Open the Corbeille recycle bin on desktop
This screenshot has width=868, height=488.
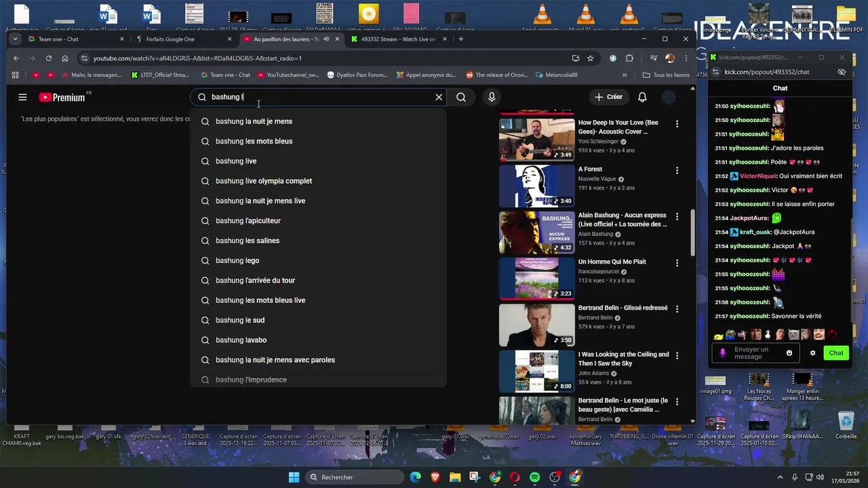pyautogui.click(x=846, y=425)
